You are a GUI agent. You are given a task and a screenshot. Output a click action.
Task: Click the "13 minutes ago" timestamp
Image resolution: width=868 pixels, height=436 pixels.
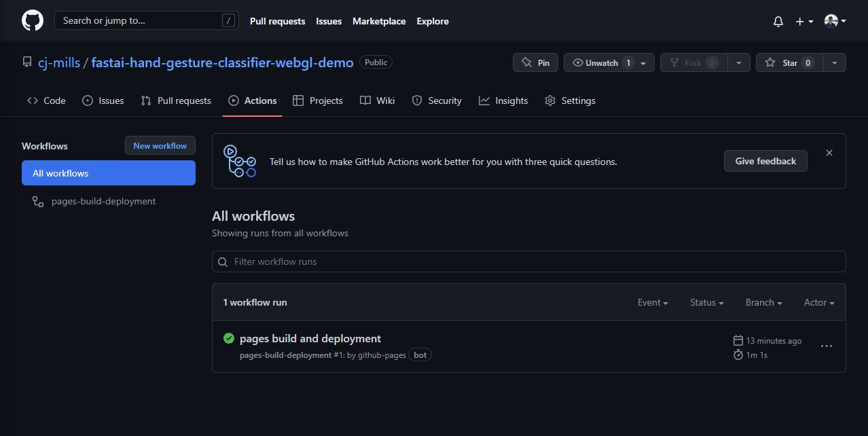[x=774, y=341]
